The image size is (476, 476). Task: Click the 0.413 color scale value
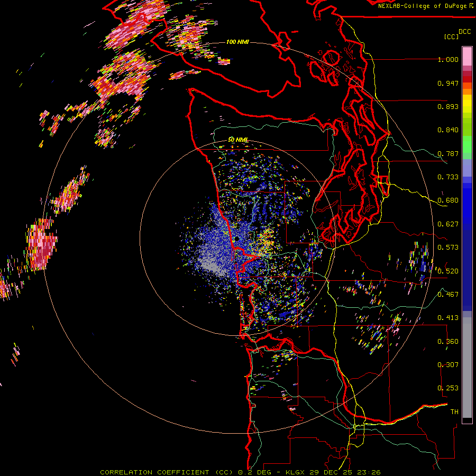[448, 318]
